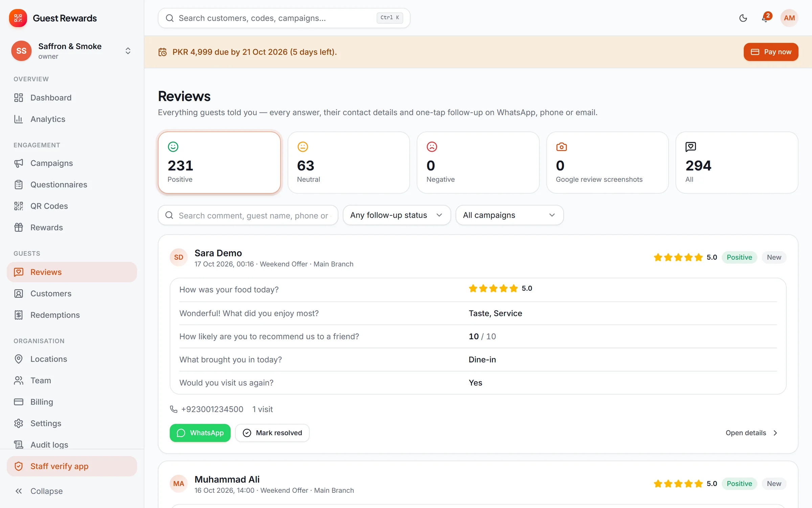Message Sara Demo via WhatsApp button
The height and width of the screenshot is (508, 812).
click(200, 433)
